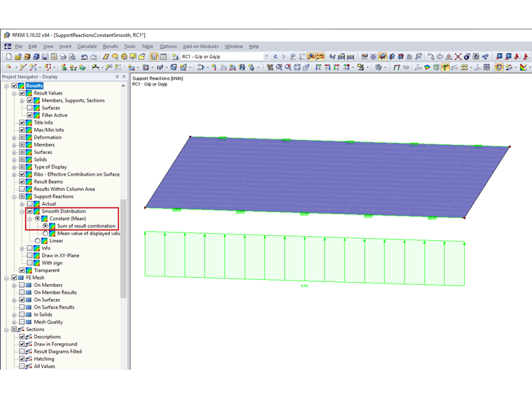Toggle the table view icon
The width and height of the screenshot is (532, 399).
point(163,57)
